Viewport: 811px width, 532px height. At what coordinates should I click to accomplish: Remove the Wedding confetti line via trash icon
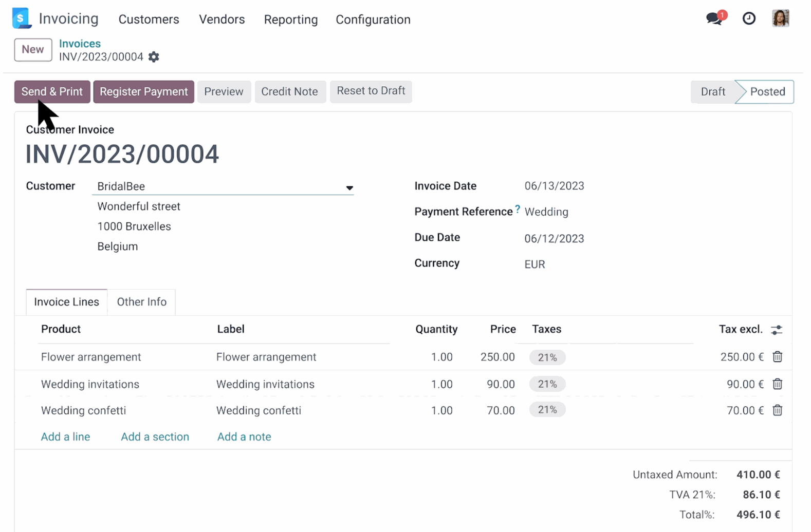point(777,410)
